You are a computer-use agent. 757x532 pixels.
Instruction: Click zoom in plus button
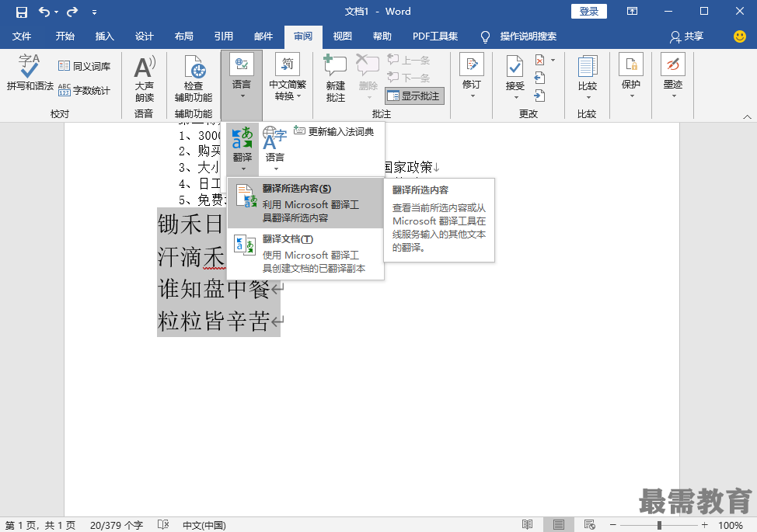click(x=704, y=525)
